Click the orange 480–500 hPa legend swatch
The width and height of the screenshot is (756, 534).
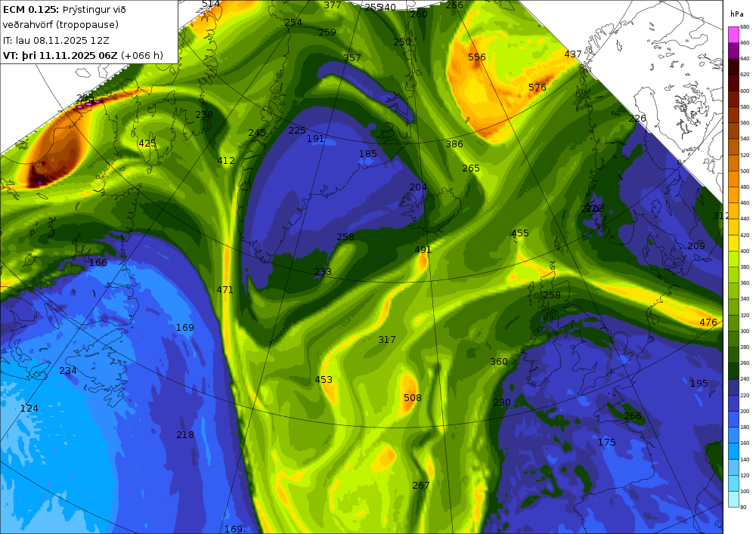[733, 179]
